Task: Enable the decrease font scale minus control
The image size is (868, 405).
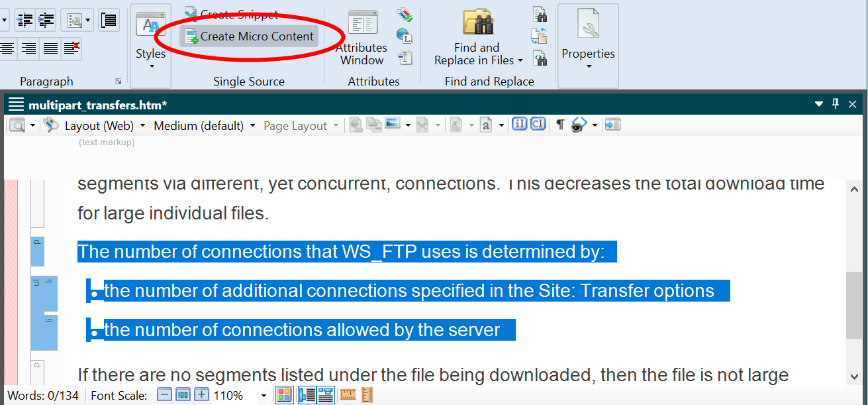Action: point(164,394)
